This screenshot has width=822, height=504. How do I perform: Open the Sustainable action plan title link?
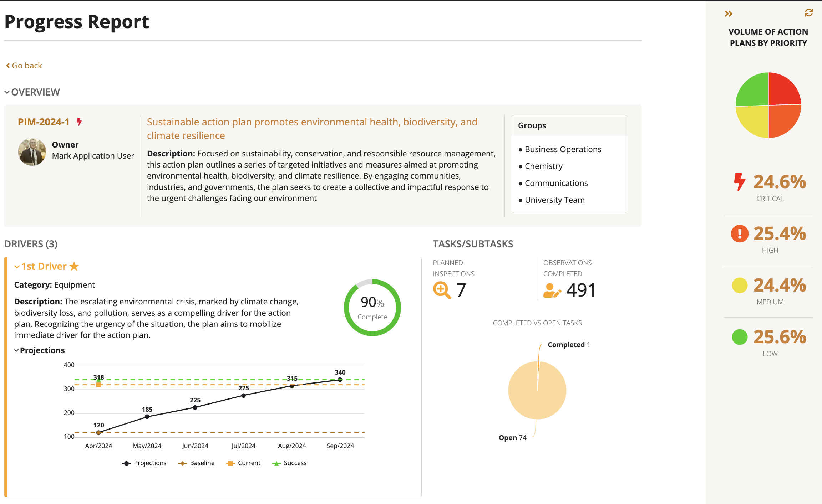point(312,129)
